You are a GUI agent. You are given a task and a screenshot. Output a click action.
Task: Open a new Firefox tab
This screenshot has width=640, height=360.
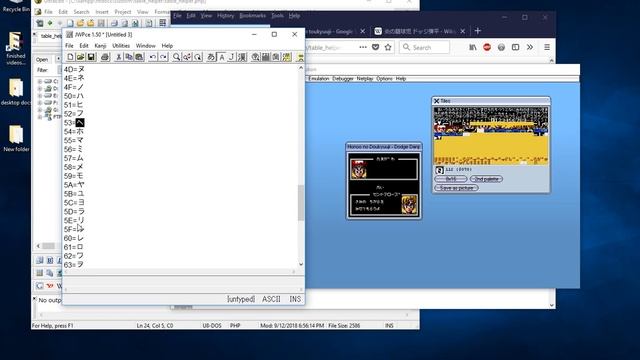[478, 31]
